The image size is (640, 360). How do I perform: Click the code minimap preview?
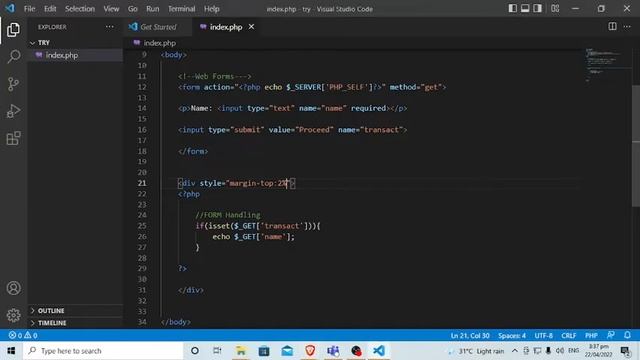pyautogui.click(x=604, y=65)
